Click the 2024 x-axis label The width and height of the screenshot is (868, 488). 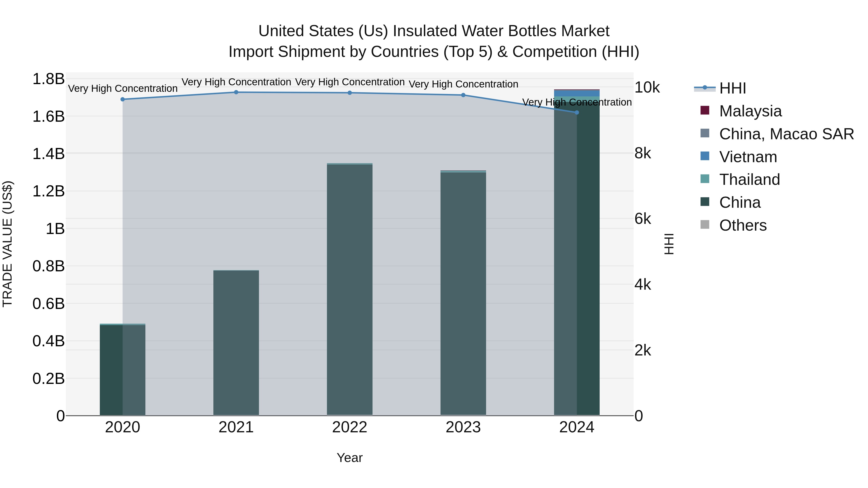pos(577,427)
